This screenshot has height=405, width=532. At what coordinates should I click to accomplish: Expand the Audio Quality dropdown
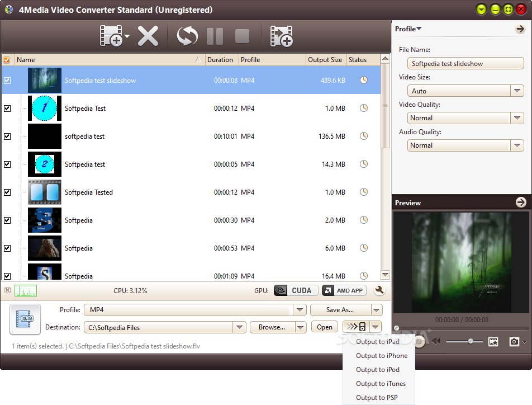[517, 145]
